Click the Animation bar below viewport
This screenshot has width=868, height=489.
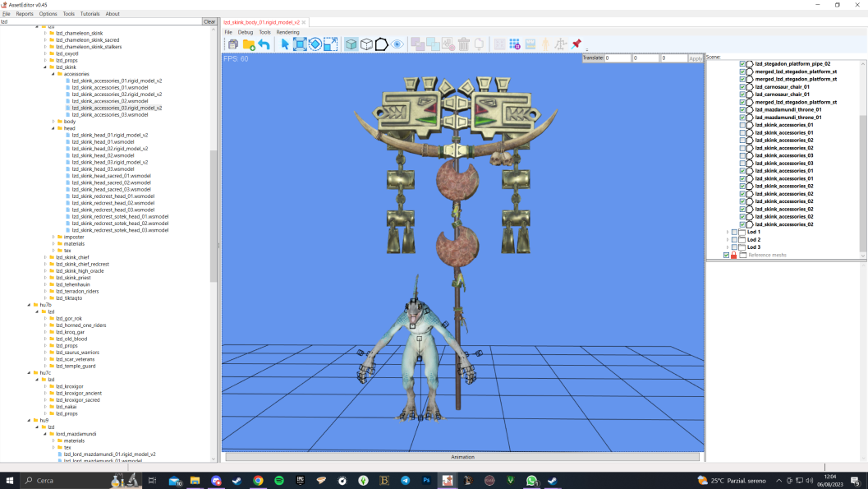(x=462, y=457)
